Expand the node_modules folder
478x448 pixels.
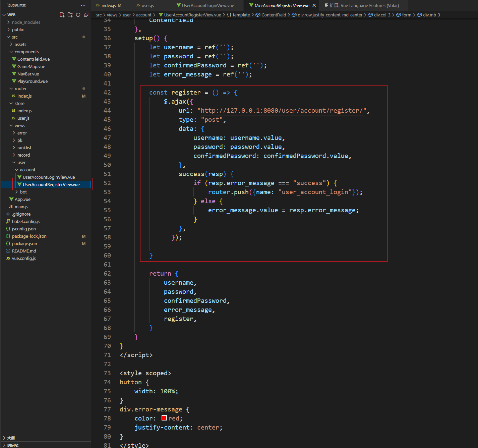coord(26,22)
